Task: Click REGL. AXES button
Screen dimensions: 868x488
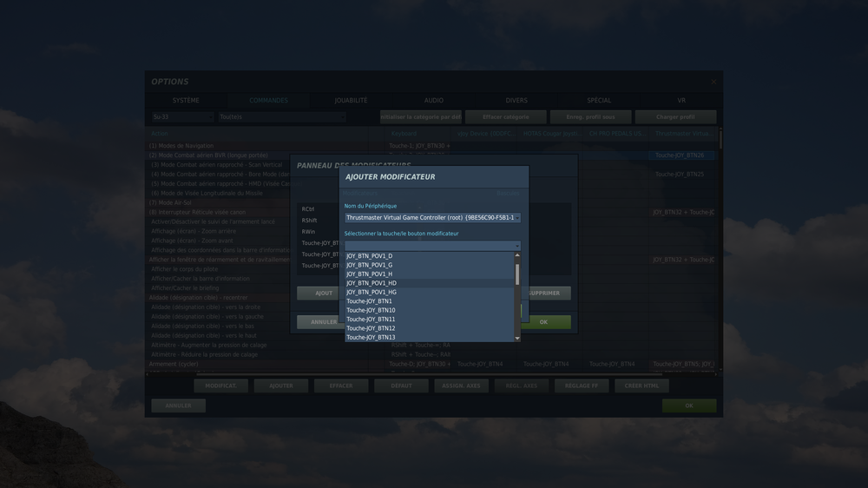Action: click(x=522, y=386)
